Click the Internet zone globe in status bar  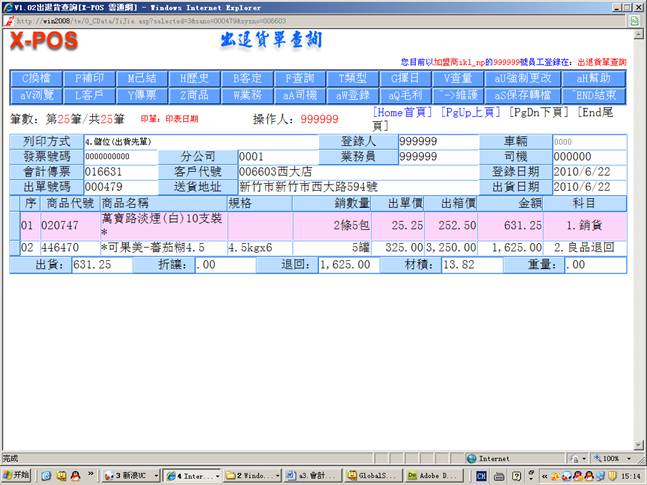coord(470,459)
